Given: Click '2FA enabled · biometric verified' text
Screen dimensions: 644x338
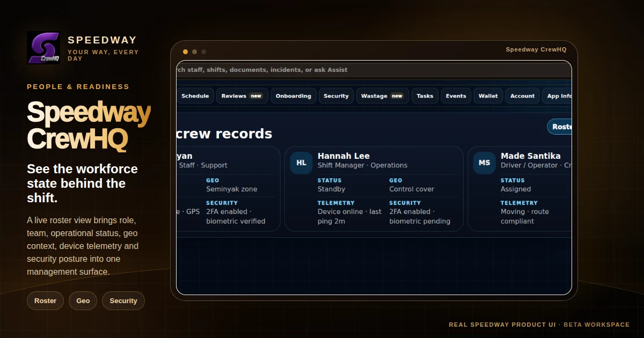Looking at the screenshot, I should (236, 216).
